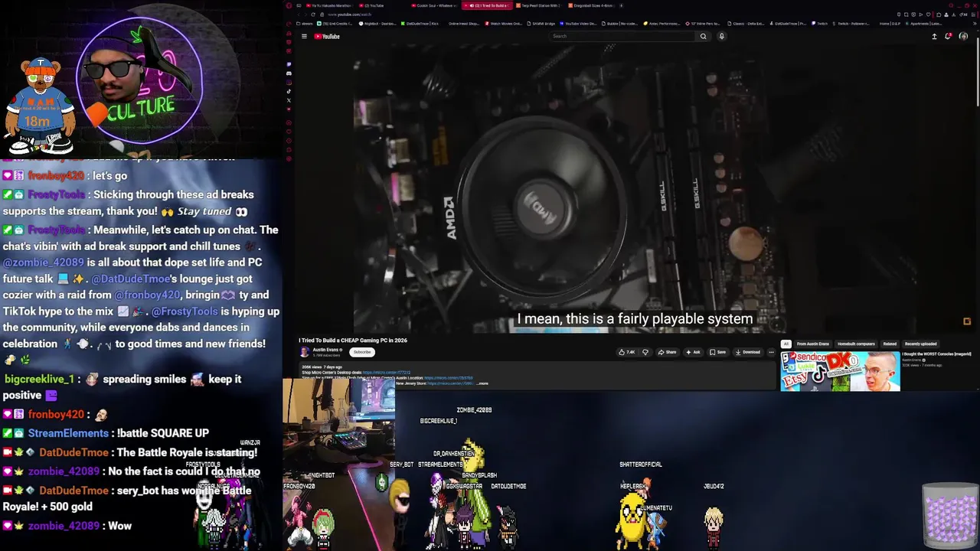Screen dimensions: 980x551
Task: Click 'bigcreeklive_1' username in chat
Action: point(39,379)
